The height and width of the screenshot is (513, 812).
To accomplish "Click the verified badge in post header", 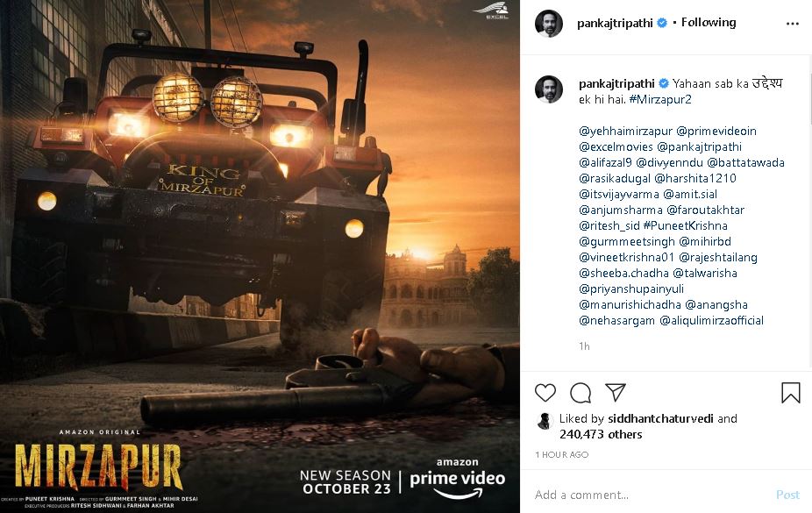I will pos(662,23).
